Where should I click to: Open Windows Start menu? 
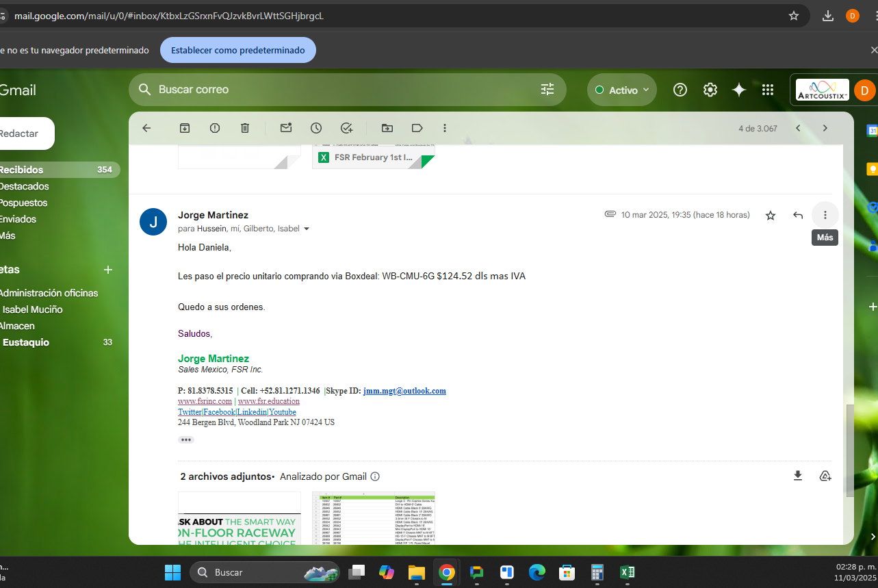[172, 572]
